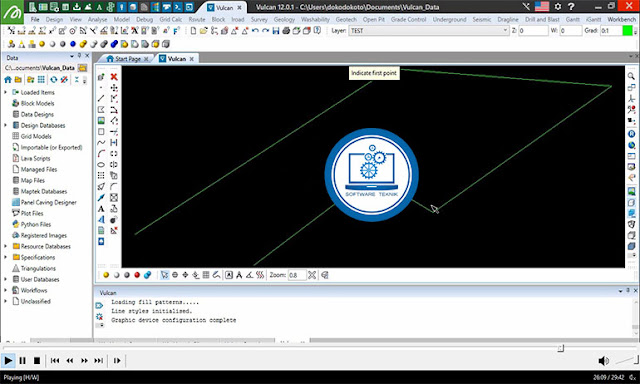Viewport: 640px width, 384px height.
Task: Click the image picture icon in drawing toolbar
Action: (101, 120)
